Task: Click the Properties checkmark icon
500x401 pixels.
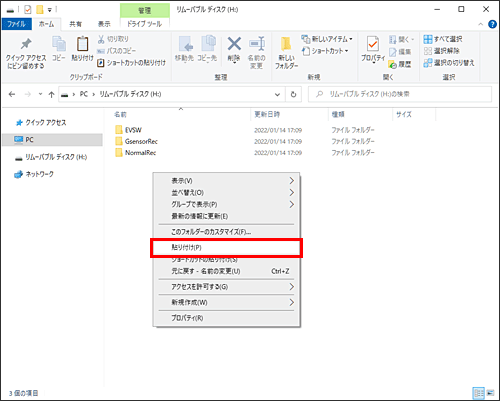Action: tap(373, 44)
